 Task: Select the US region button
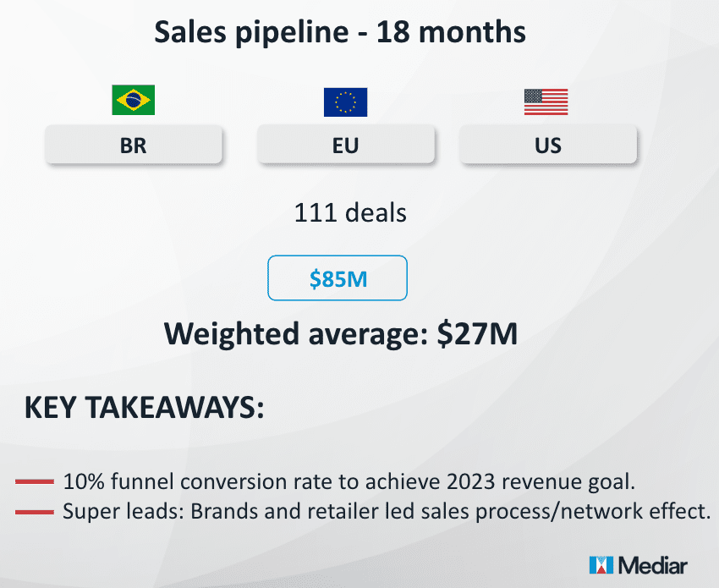pos(548,145)
